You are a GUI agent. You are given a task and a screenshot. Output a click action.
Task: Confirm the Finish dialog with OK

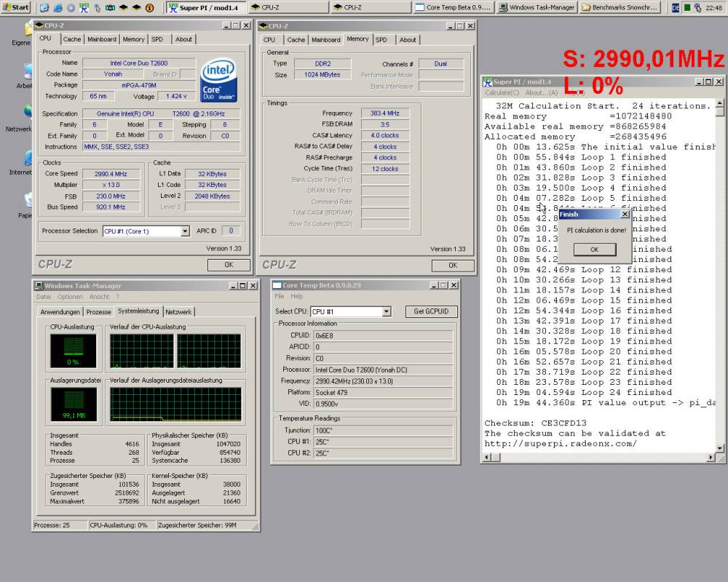coord(595,250)
